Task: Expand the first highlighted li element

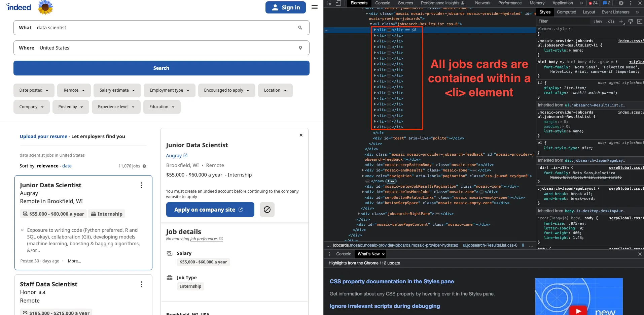Action: 375,30
